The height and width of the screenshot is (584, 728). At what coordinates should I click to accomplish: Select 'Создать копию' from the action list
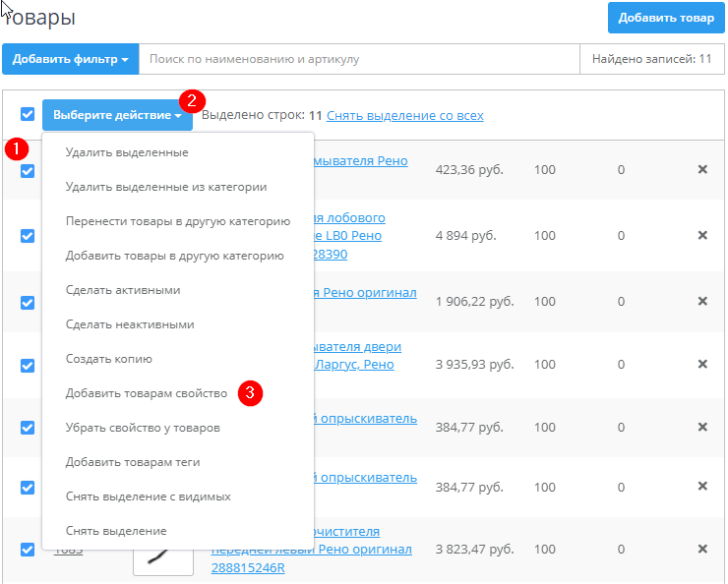(x=108, y=359)
